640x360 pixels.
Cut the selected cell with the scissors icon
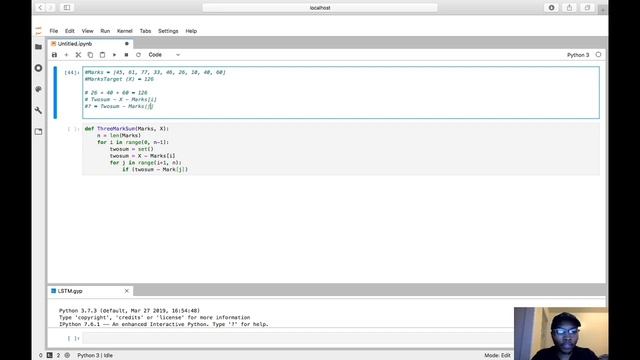(x=78, y=55)
